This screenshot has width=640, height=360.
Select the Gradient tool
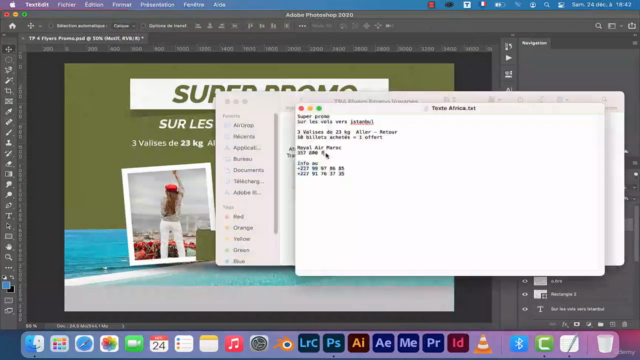tap(9, 174)
